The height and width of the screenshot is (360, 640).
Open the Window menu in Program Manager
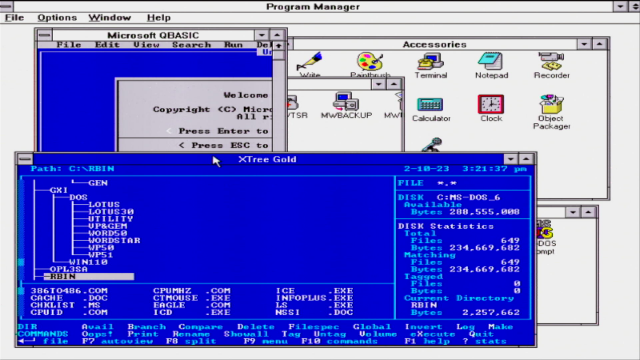click(x=110, y=18)
